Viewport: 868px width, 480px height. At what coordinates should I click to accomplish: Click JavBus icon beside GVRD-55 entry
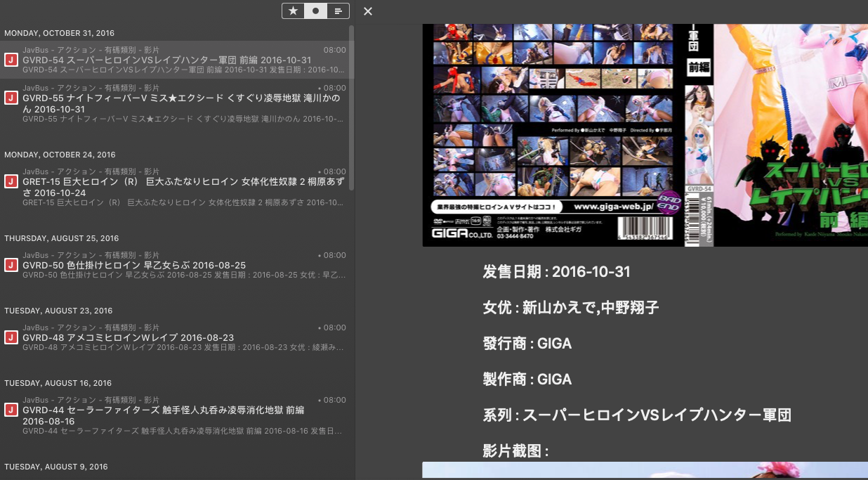11,98
